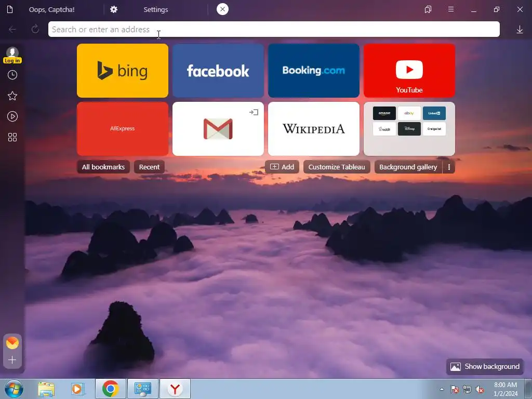Add a sidebar app with plus
The width and height of the screenshot is (532, 399).
click(x=12, y=360)
